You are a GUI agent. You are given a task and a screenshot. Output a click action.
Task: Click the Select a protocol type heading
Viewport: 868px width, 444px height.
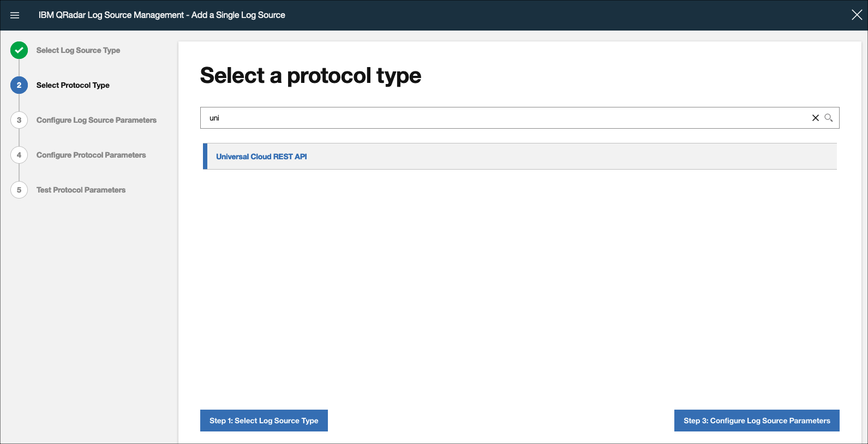[x=310, y=76]
